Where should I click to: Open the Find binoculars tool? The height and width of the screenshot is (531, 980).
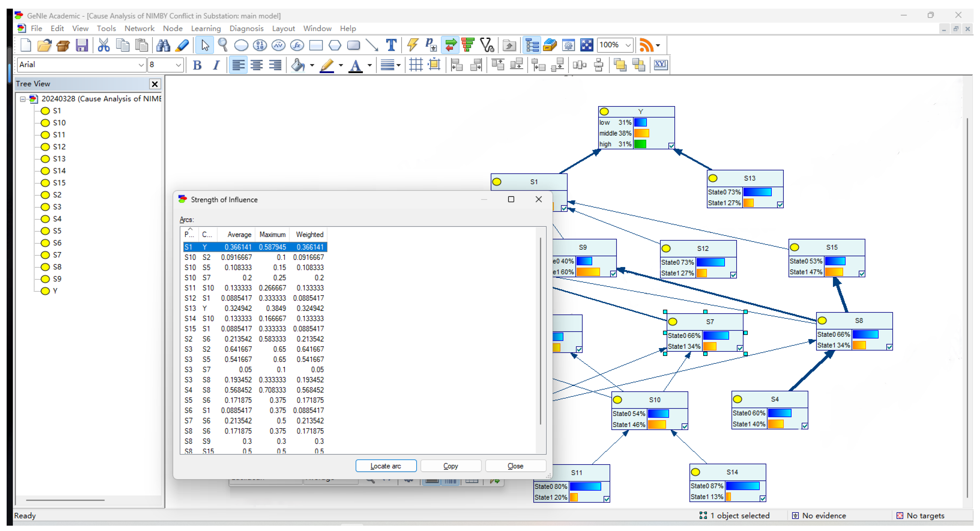coord(164,45)
